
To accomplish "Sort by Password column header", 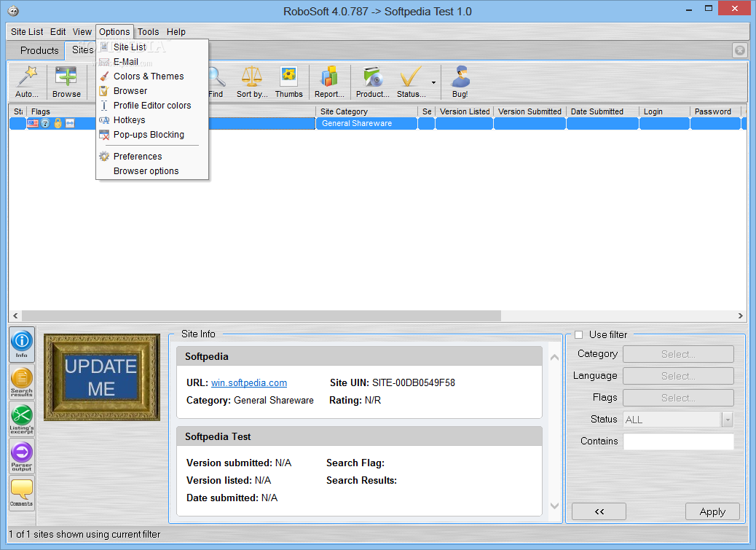I will click(715, 111).
